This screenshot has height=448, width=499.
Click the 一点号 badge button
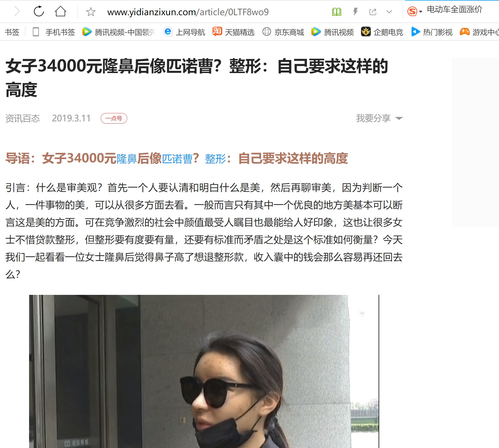[114, 118]
